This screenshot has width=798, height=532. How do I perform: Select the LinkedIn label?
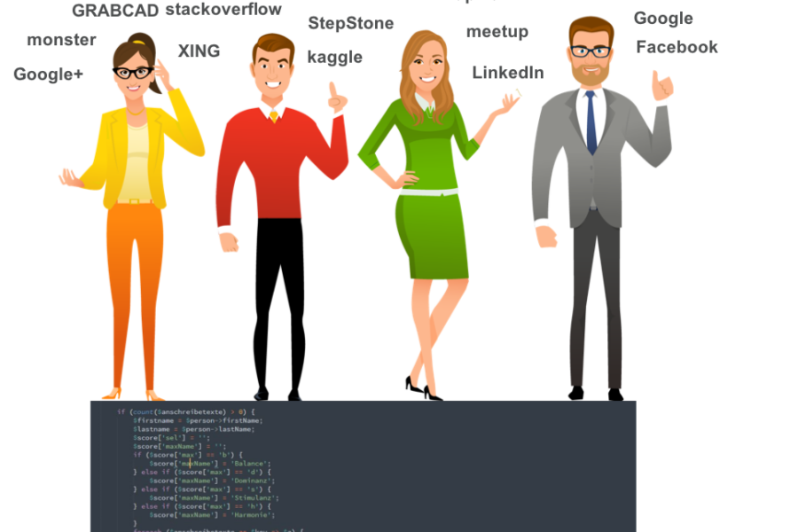pyautogui.click(x=508, y=73)
